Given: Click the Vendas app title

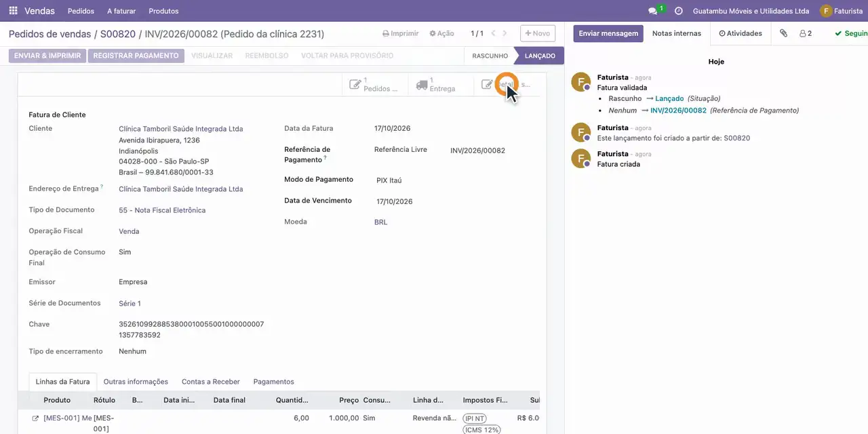Looking at the screenshot, I should [x=40, y=11].
